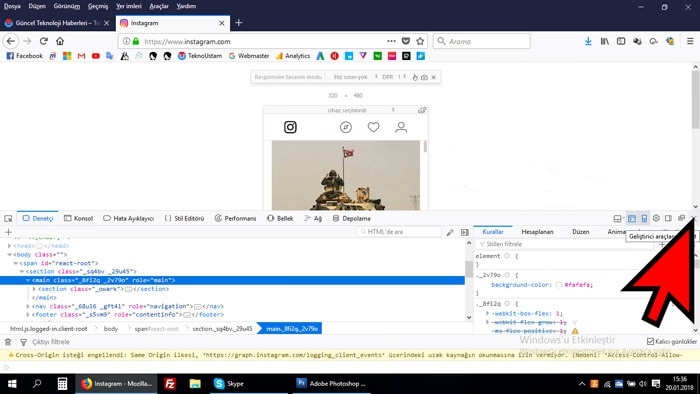Toggle touch simulation hand icon

415,77
